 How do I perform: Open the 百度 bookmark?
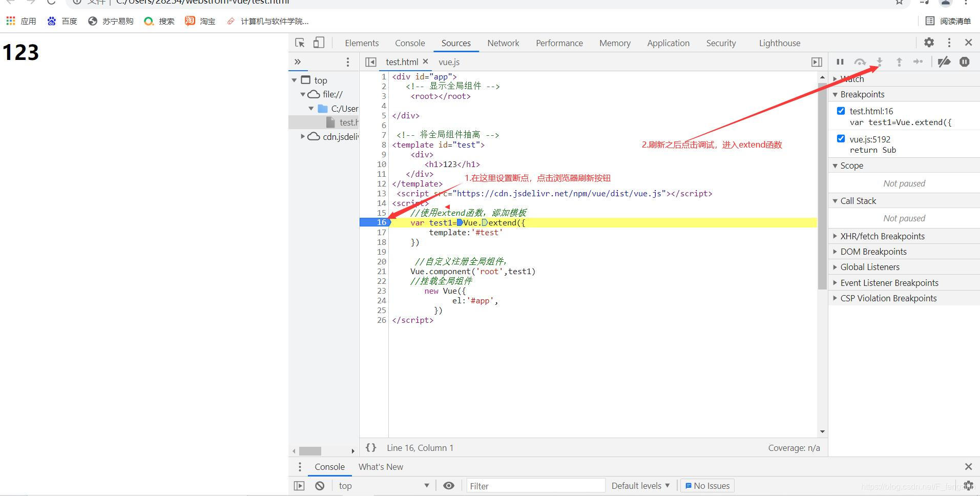click(62, 21)
